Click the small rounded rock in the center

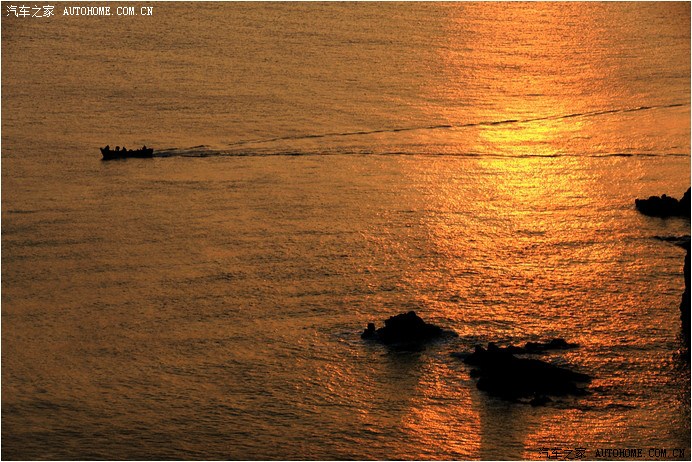(406, 330)
